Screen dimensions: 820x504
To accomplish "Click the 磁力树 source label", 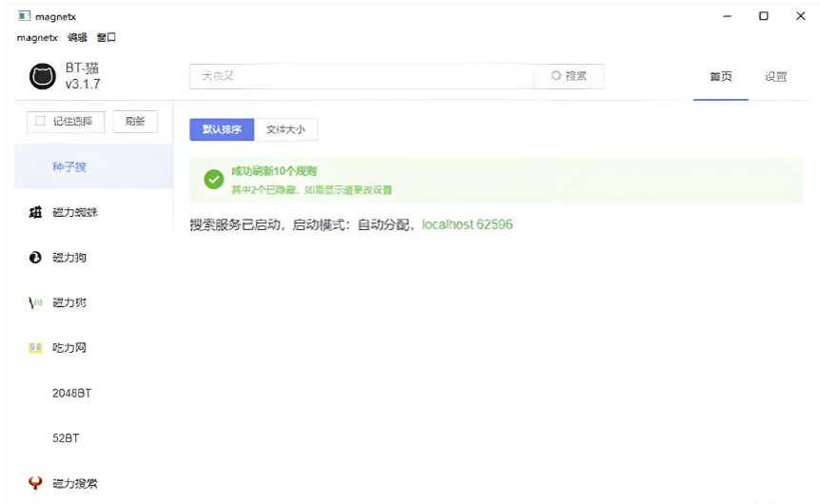I will point(69,302).
